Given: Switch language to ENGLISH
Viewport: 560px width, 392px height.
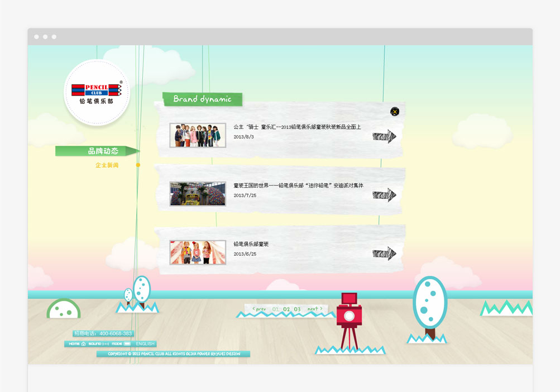Looking at the screenshot, I should [145, 344].
